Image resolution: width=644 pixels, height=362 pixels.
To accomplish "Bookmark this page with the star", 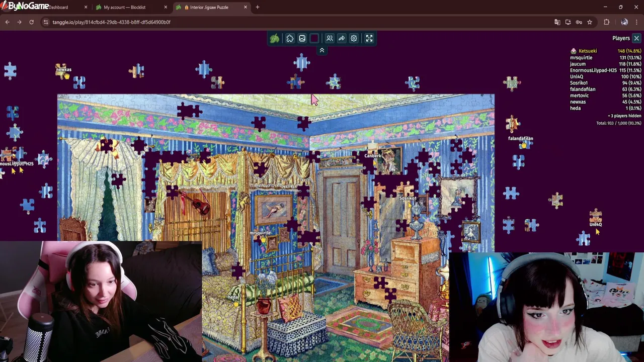I will 590,22.
